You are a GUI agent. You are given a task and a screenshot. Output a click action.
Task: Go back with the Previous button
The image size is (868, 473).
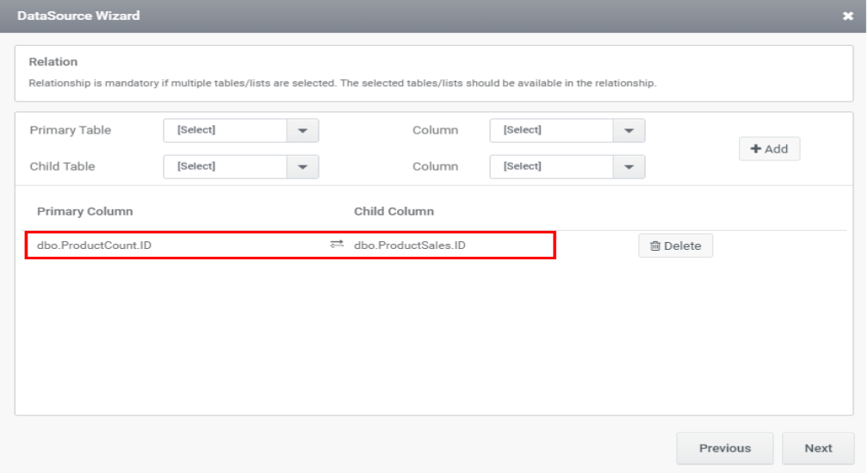pyautogui.click(x=724, y=448)
